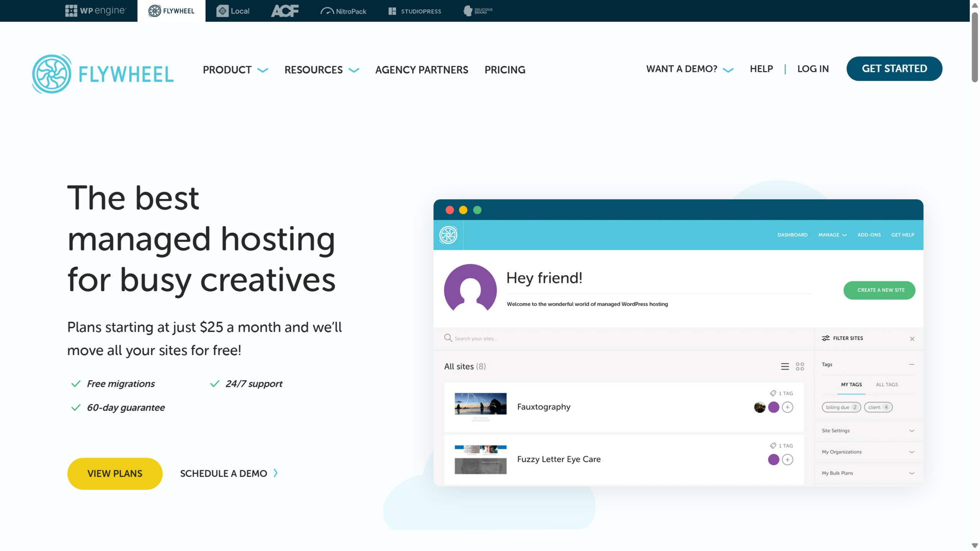
Task: Click the "60-day guarantee" text
Action: 126,408
